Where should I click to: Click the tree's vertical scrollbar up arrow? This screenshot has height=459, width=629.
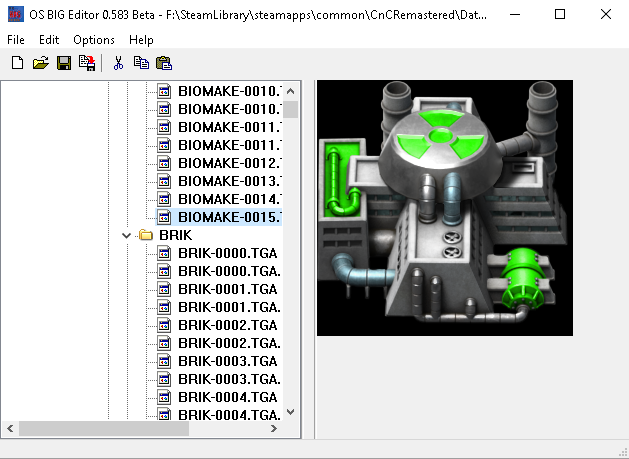(291, 91)
